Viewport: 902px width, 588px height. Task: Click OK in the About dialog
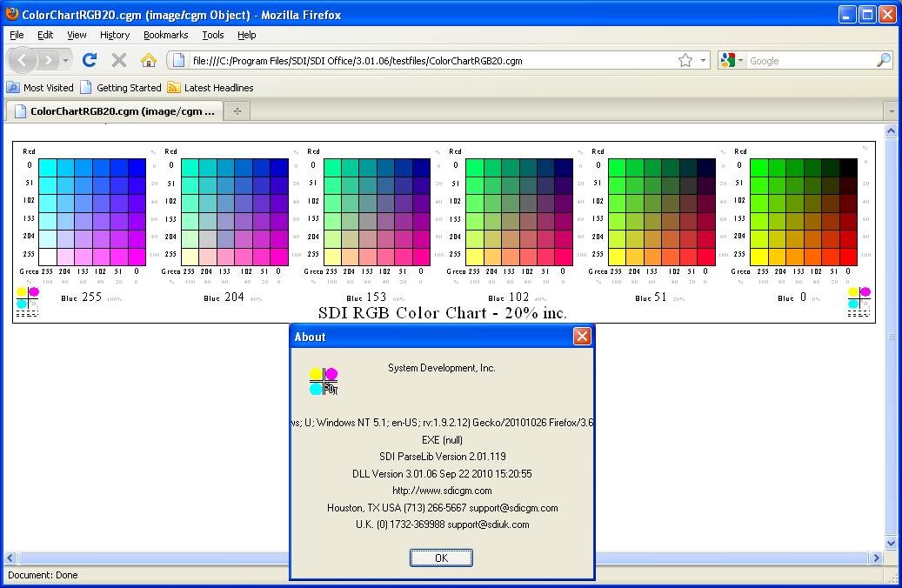441,558
